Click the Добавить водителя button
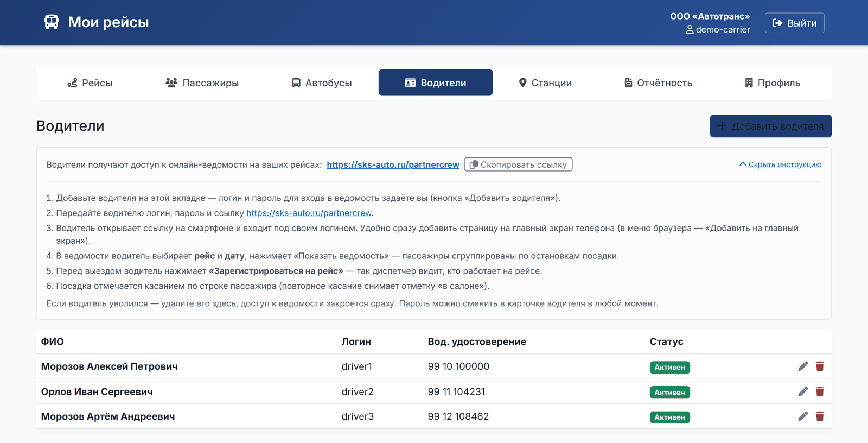868x443 pixels. tap(770, 126)
